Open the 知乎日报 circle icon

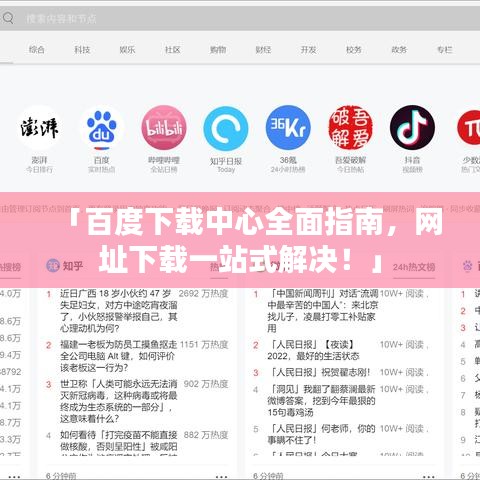coord(226,128)
